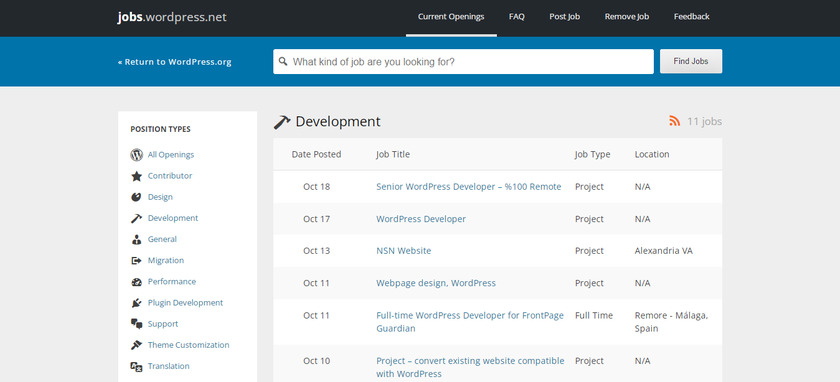Select Theme Customization position type

189,345
